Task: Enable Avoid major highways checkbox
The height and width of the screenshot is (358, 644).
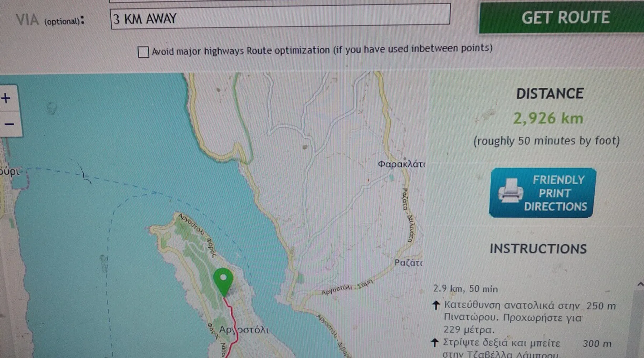Action: coord(143,52)
